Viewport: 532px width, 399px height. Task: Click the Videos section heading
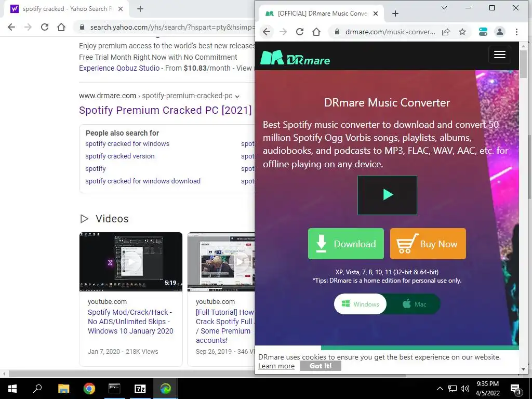pyautogui.click(x=112, y=219)
